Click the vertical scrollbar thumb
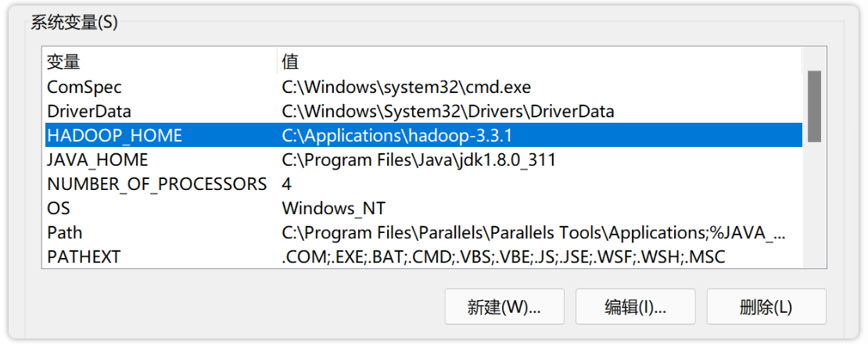Viewport: 868px width, 344px height. click(814, 106)
